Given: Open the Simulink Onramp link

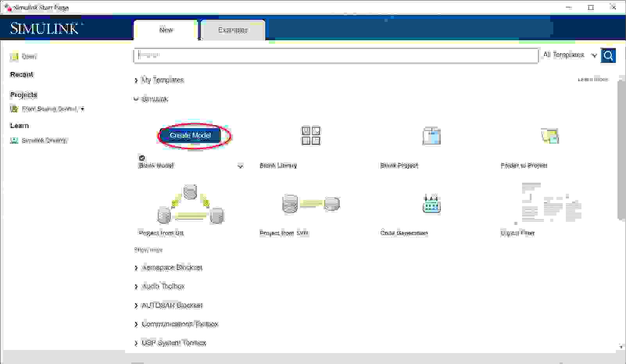Looking at the screenshot, I should [x=44, y=141].
